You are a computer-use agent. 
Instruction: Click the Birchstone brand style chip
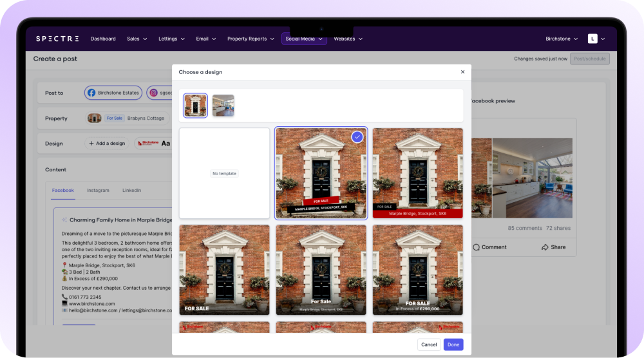coord(154,144)
